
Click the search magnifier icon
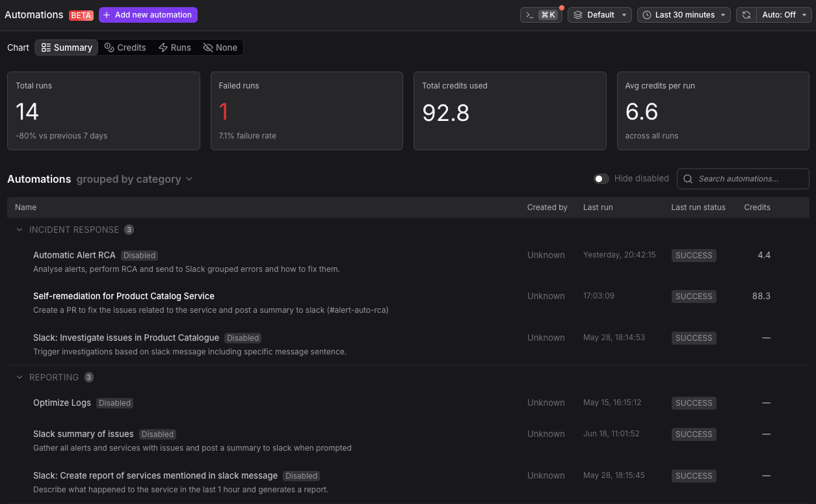click(688, 179)
